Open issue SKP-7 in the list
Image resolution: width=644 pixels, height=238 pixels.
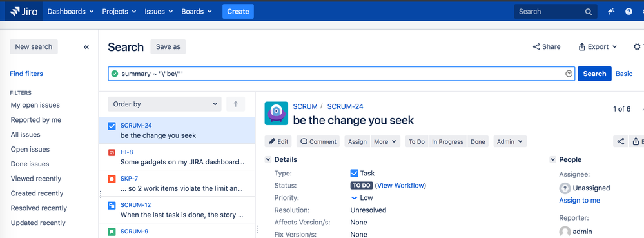[177, 184]
